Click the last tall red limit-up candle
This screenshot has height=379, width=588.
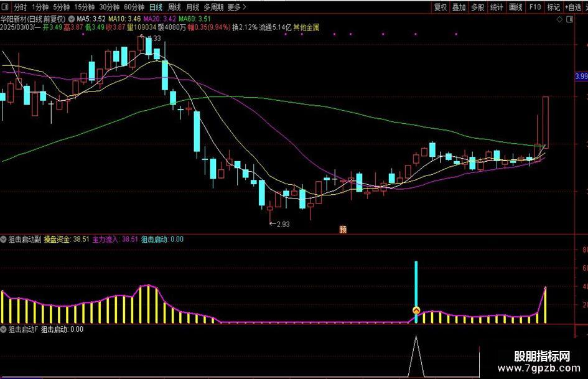click(x=546, y=123)
